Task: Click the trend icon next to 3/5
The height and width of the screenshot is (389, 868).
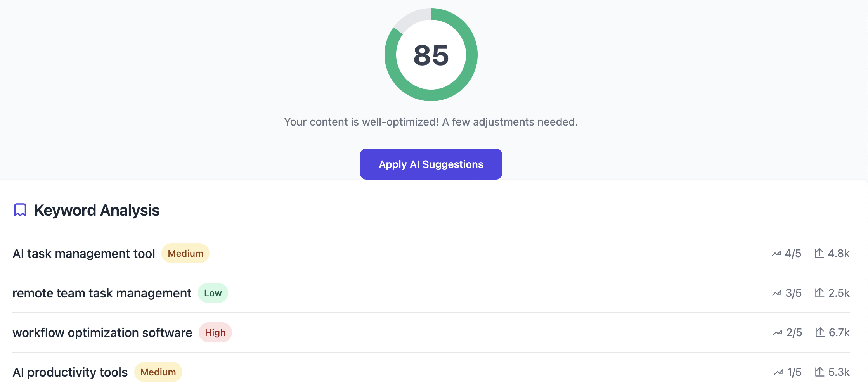Action: [x=777, y=293]
